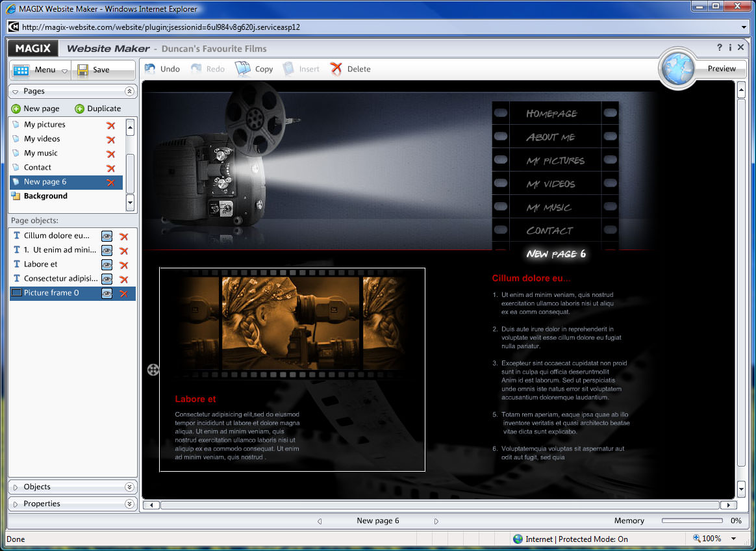The image size is (756, 551).
Task: Click the info i icon
Action: click(730, 47)
